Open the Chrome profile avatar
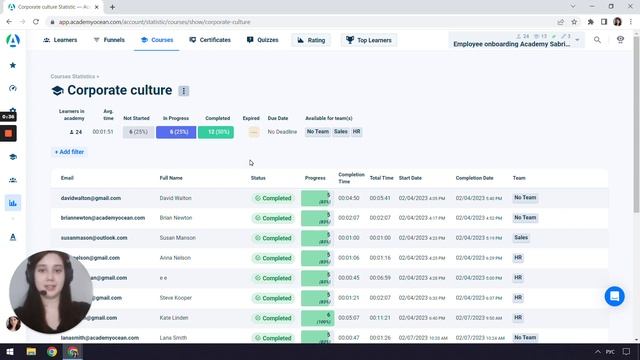Viewport: 640px width, 360px height. pyautogui.click(x=617, y=22)
